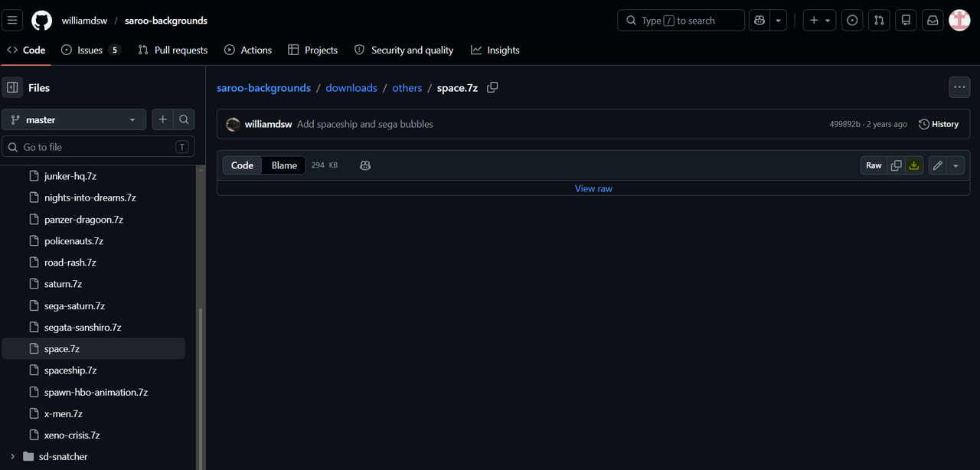Open the 'Add spaceship and sega bubbles' commit
The image size is (980, 470).
365,124
